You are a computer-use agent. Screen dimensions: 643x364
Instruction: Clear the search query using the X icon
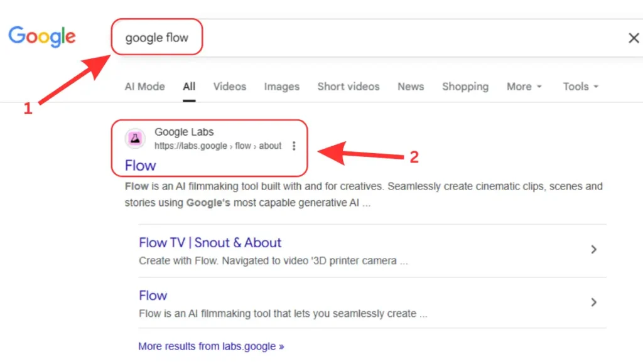click(633, 38)
